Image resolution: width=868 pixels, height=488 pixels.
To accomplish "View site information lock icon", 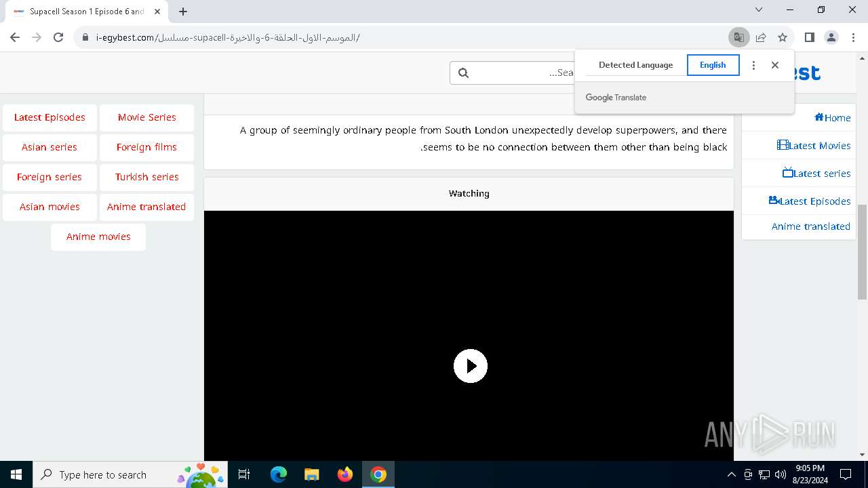I will [85, 37].
